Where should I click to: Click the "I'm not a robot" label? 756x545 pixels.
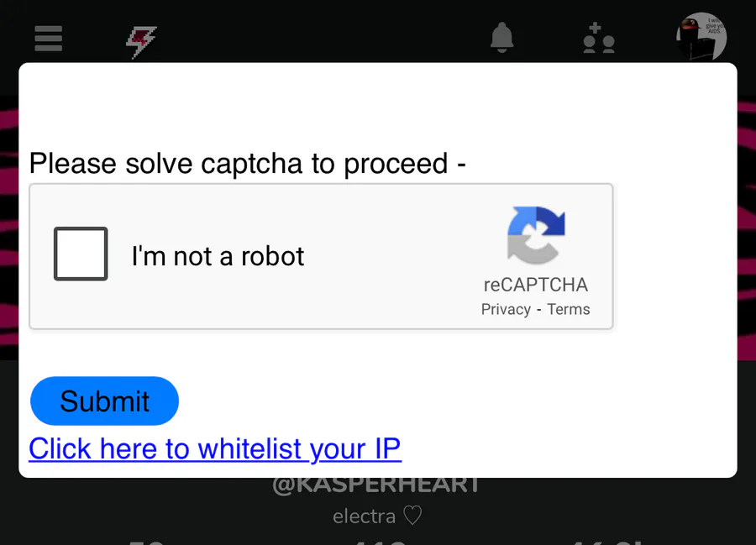[218, 256]
